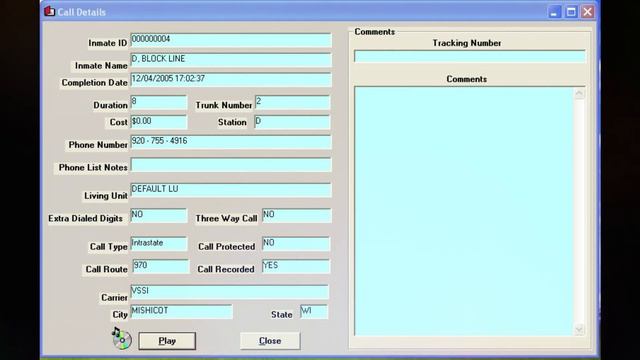
Task: Click the Comments scrollbar down arrow
Action: coord(579,329)
